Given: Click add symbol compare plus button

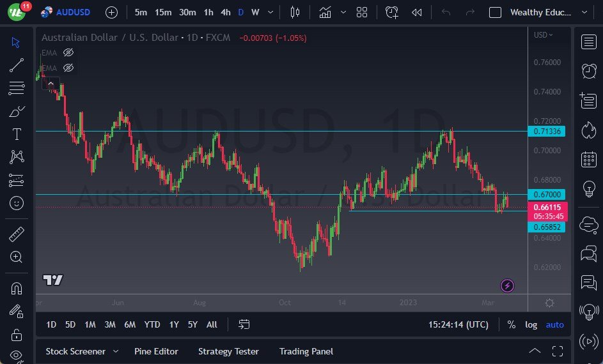Looking at the screenshot, I should point(111,13).
